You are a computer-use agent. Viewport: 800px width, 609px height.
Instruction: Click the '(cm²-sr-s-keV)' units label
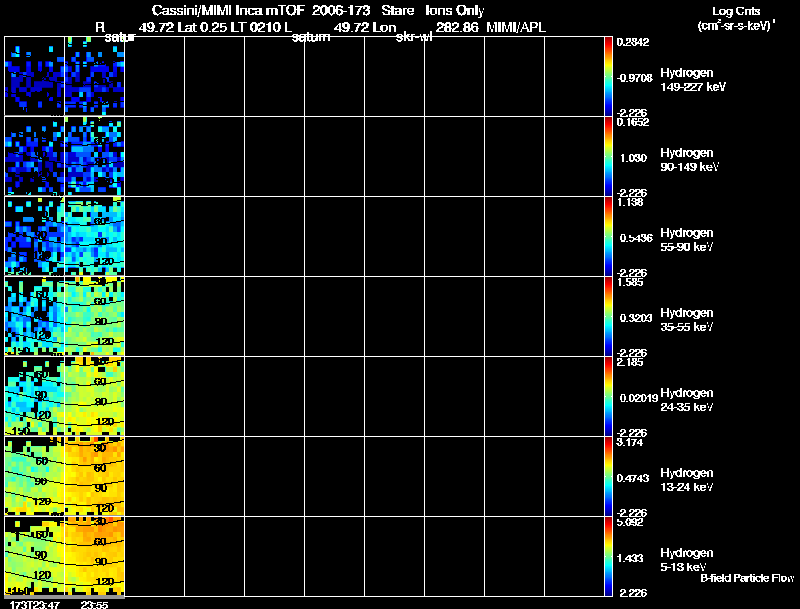pyautogui.click(x=736, y=26)
